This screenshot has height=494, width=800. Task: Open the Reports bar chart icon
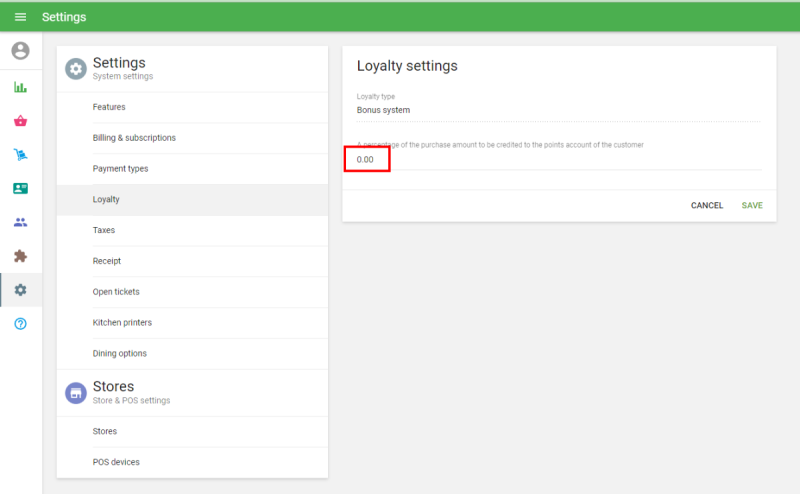pos(20,87)
